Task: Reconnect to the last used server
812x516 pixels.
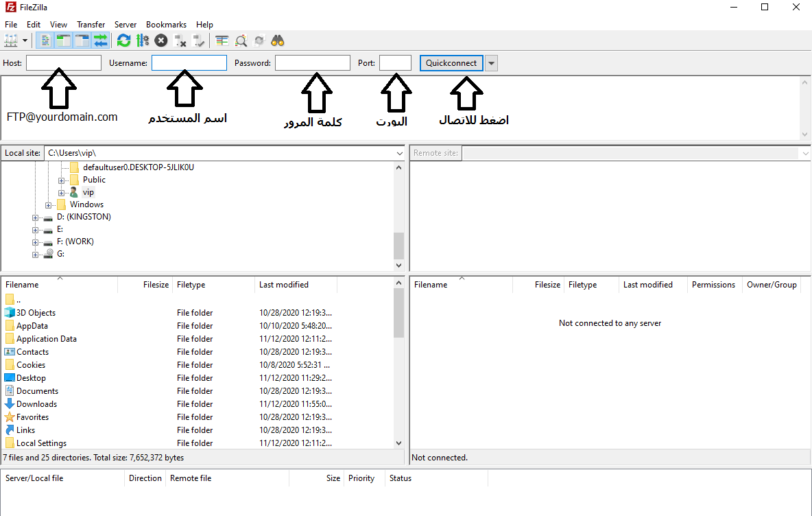Action: 198,40
